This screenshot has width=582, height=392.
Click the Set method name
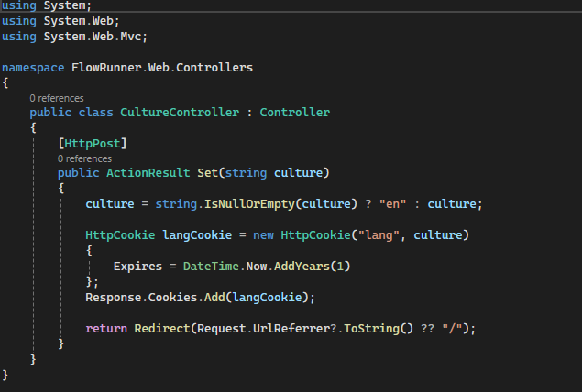click(x=207, y=173)
